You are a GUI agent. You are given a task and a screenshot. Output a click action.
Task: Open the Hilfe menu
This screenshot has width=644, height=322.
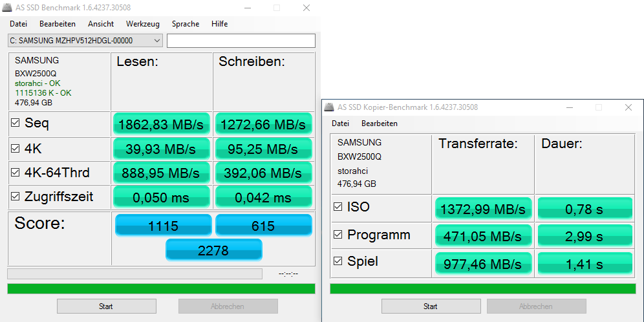point(219,24)
